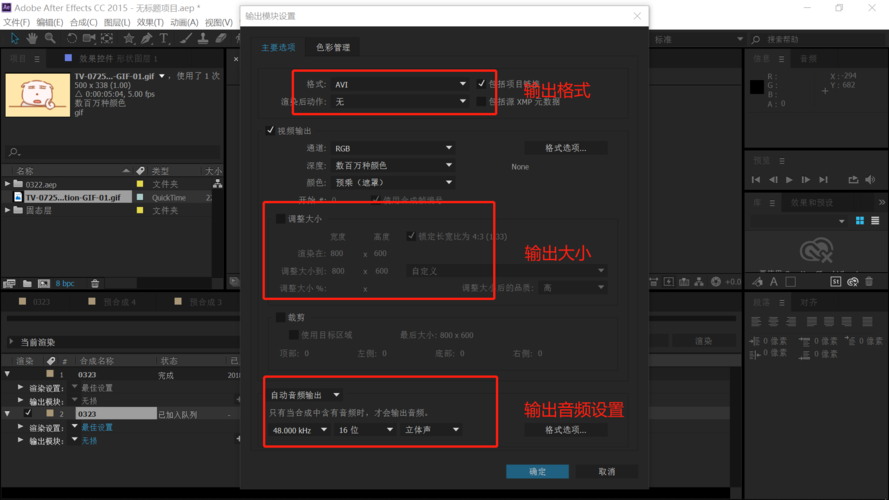Click the search help magnifier icon
This screenshot has width=889, height=500.
click(756, 39)
